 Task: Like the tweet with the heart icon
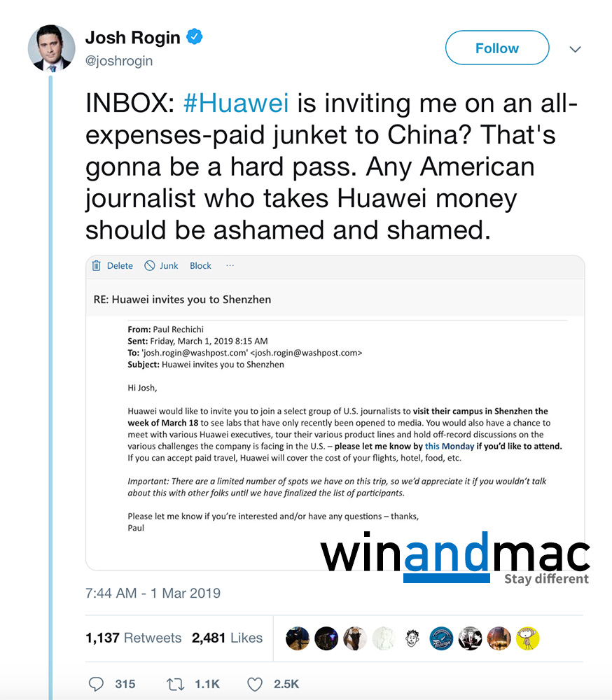click(x=255, y=685)
